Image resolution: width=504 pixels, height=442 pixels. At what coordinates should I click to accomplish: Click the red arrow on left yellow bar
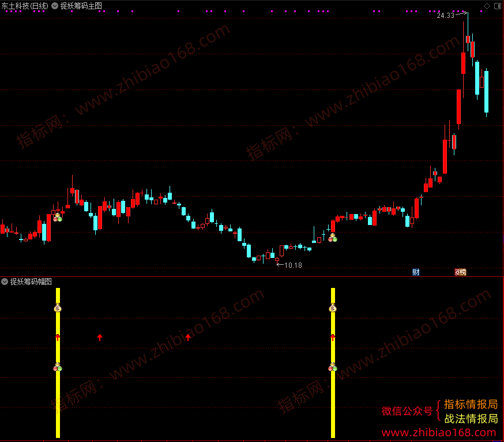pos(58,338)
